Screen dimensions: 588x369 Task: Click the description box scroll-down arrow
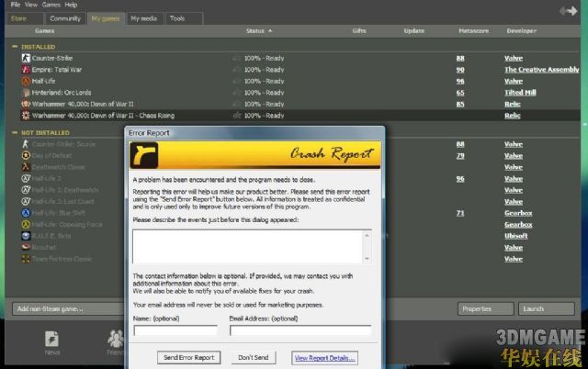click(367, 259)
